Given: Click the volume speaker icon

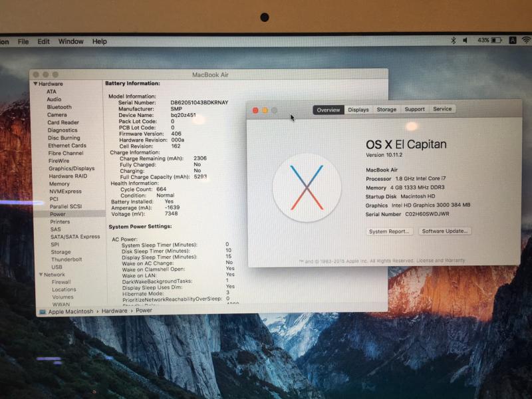Looking at the screenshot, I should coord(465,41).
